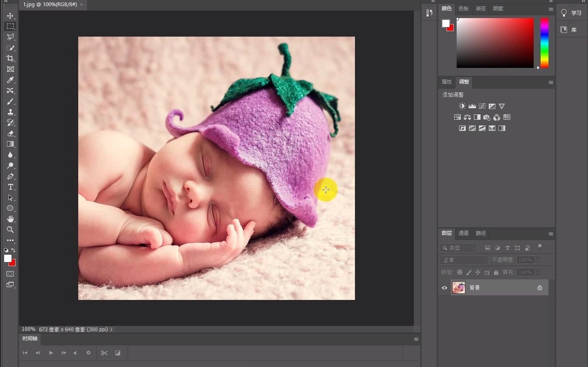Select the Move tool
588x367 pixels.
coord(10,16)
